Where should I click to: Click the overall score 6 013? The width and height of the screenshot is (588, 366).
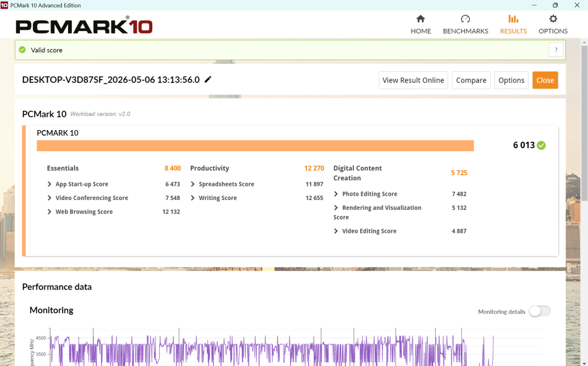pyautogui.click(x=524, y=146)
